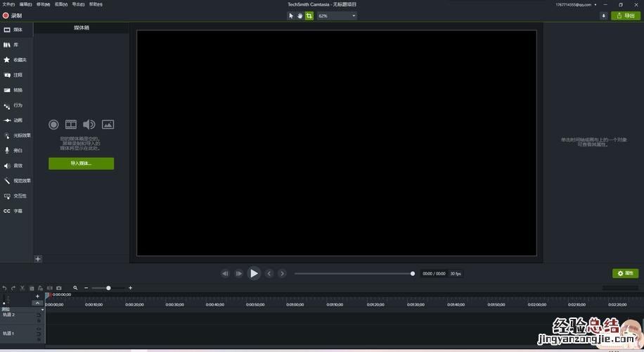The height and width of the screenshot is (352, 644).
Task: Click the previous frame playback button
Action: pos(225,273)
